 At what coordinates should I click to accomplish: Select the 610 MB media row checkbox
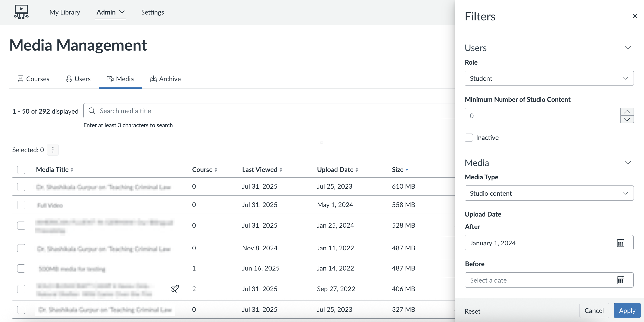pos(21,187)
